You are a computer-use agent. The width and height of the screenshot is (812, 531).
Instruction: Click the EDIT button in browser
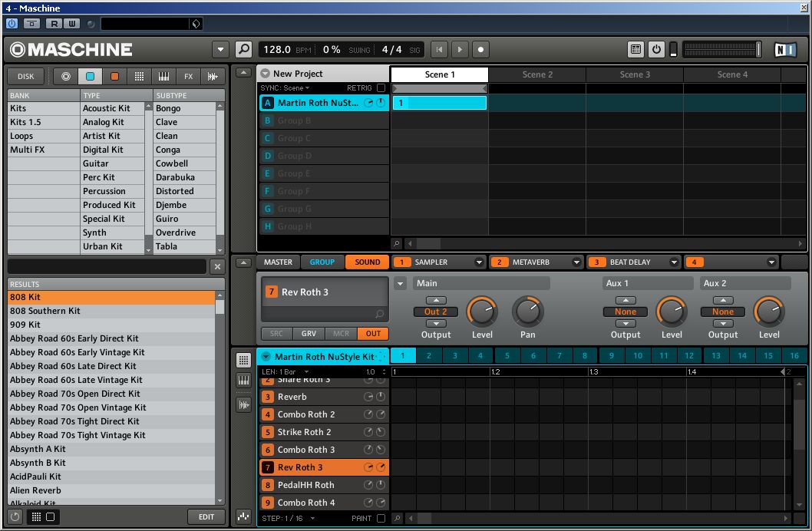tap(206, 516)
